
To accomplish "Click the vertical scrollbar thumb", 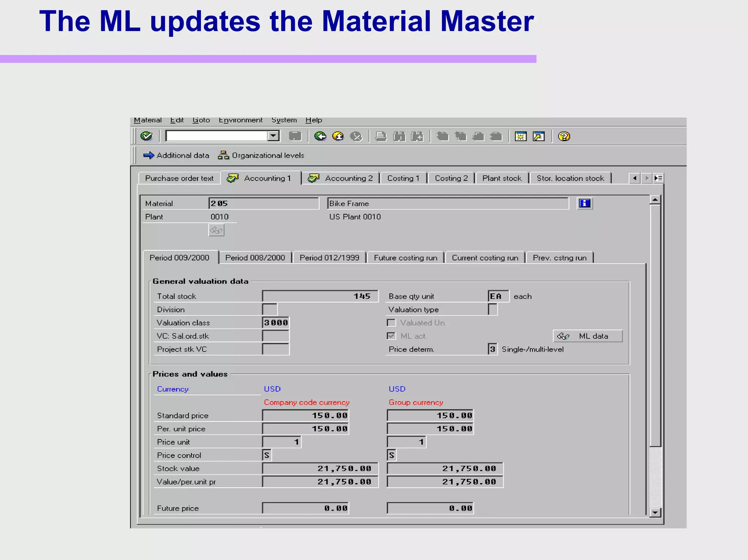I will [655, 326].
